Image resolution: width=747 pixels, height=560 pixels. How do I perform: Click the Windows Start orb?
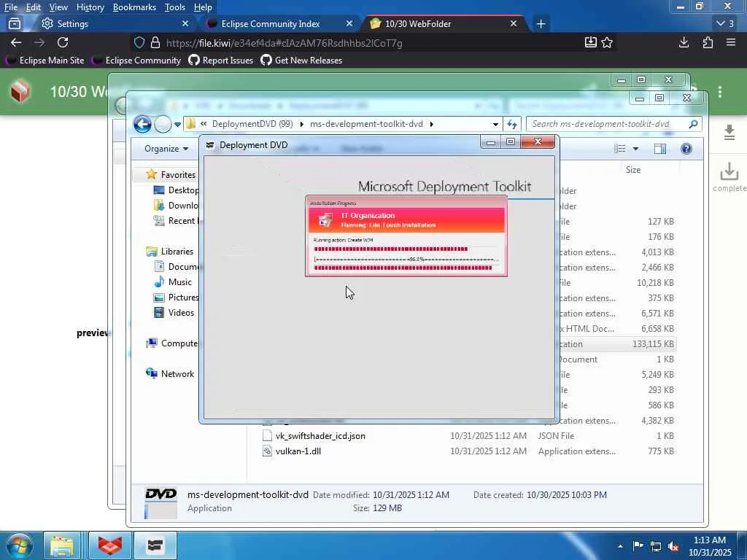coord(20,545)
